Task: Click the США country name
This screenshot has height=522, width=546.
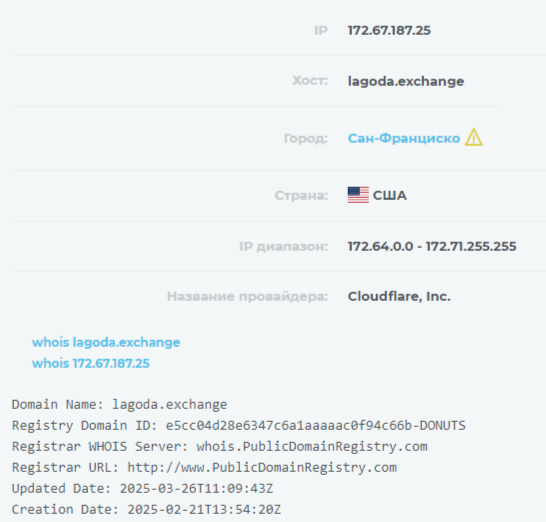Action: [390, 195]
